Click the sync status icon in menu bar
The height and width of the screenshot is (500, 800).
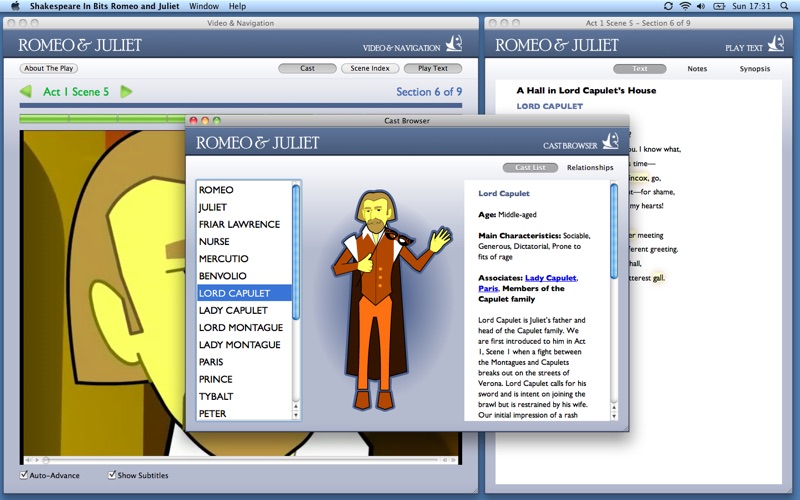[x=668, y=6]
